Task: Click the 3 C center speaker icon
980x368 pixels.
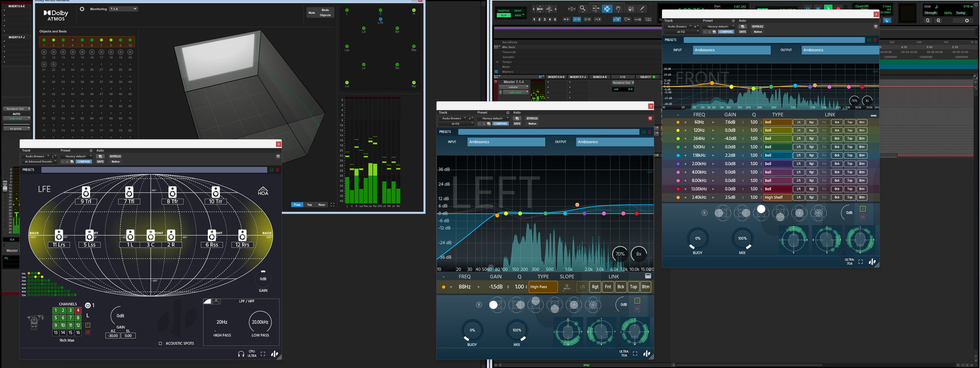Action: 151,235
